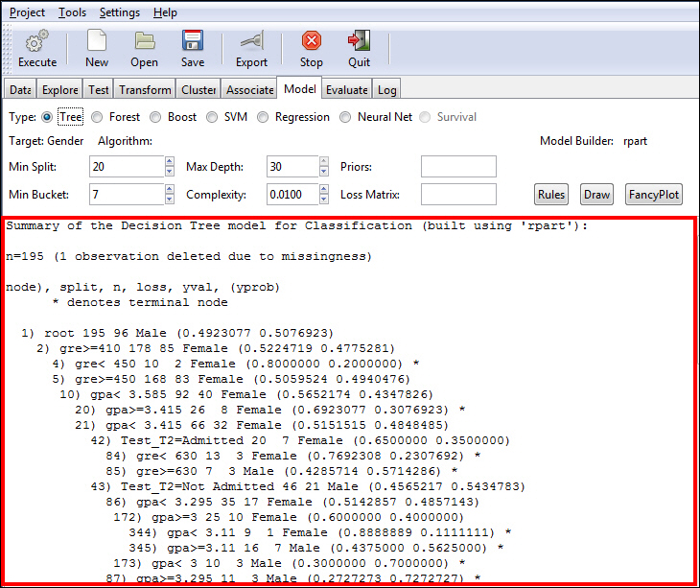
Task: Increase the Min Split value
Action: tap(170, 161)
